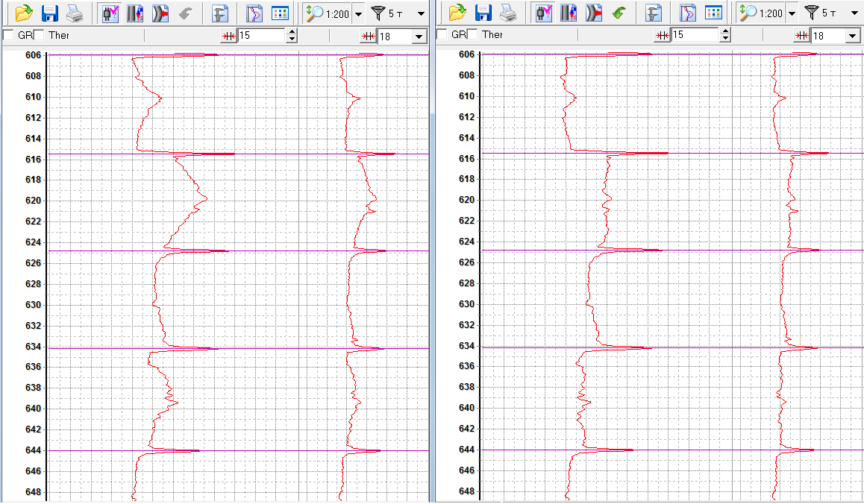Click the 1:200 magnifier zoom icon, left window
Viewport: 864px width, 504px height.
point(315,13)
